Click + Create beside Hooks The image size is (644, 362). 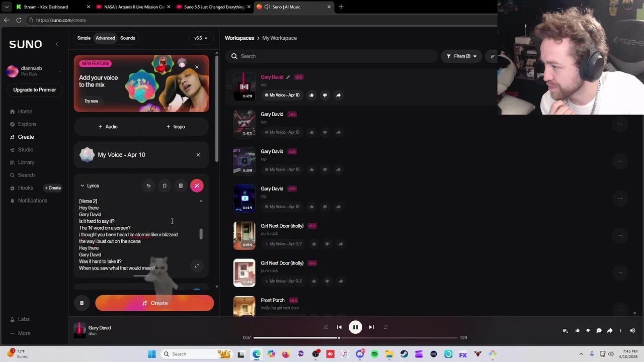[53, 188]
